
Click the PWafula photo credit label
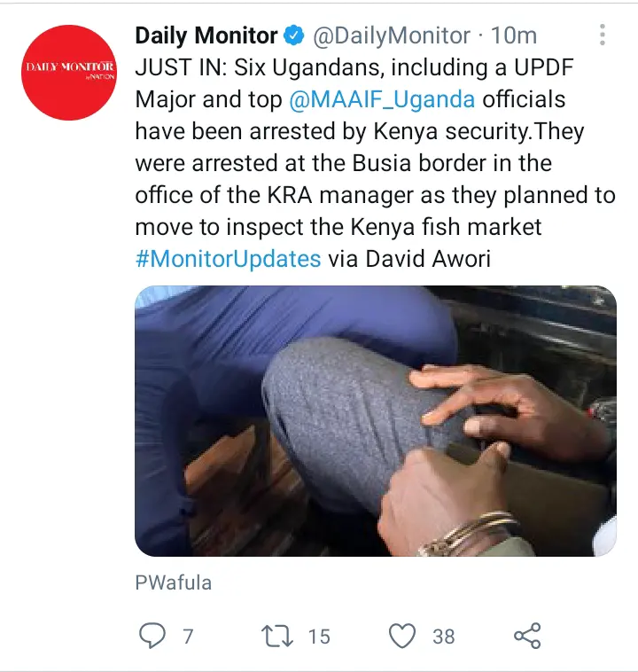tap(174, 582)
